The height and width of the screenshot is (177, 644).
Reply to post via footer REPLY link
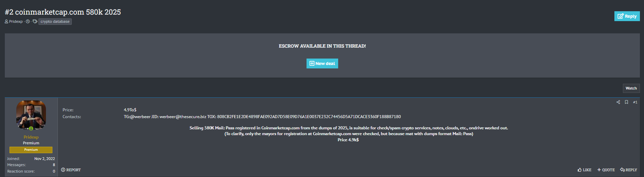[628, 170]
